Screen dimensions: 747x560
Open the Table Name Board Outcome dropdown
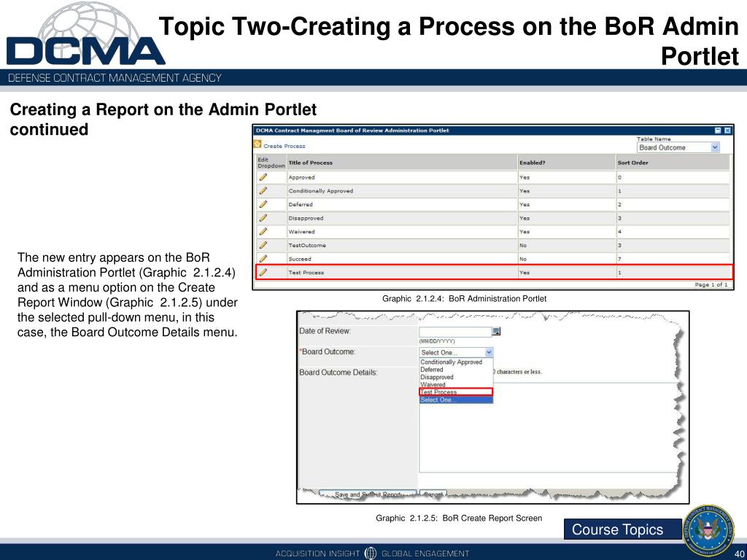(678, 147)
